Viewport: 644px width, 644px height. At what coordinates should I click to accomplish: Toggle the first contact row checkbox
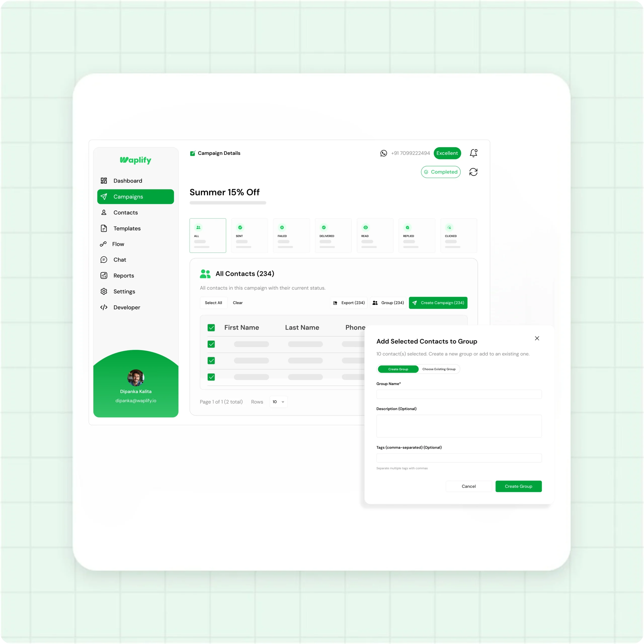coord(211,344)
